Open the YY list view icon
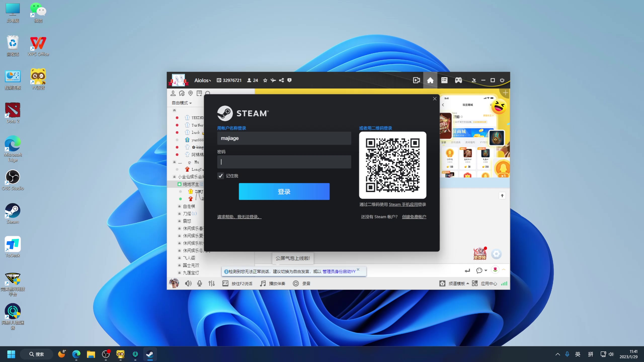This screenshot has width=644, height=362. coord(444,80)
